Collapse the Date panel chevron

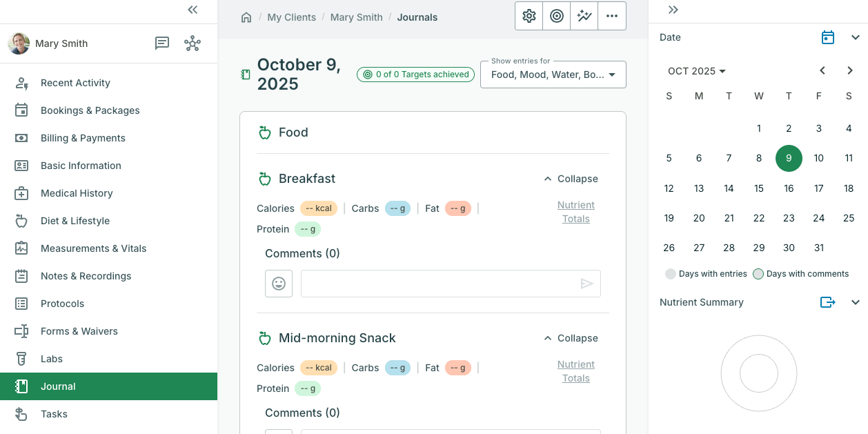point(856,37)
